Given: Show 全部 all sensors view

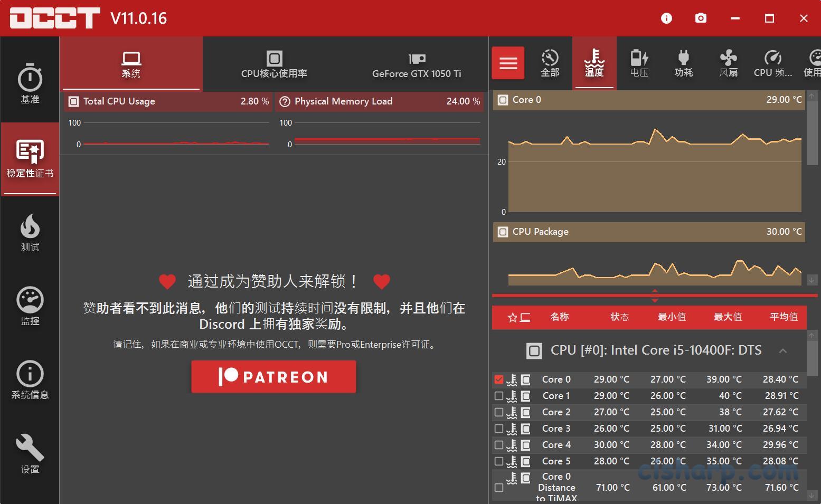Looking at the screenshot, I should pos(550,63).
